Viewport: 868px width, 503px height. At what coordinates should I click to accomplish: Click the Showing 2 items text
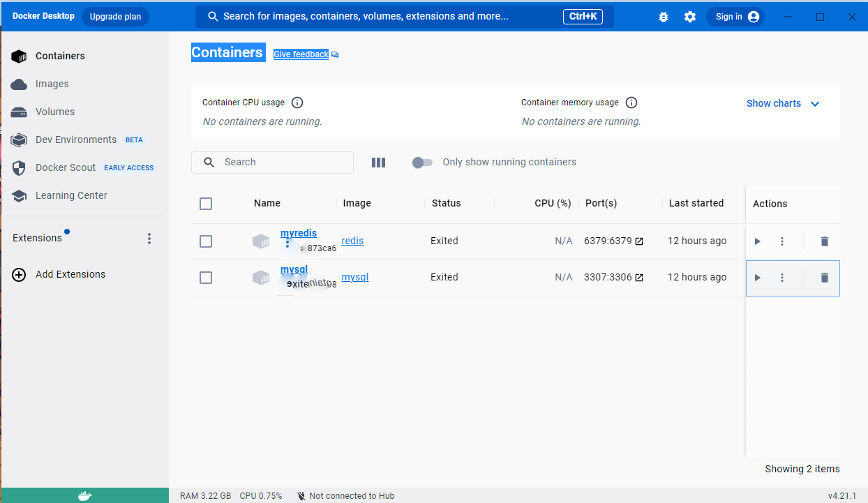[802, 469]
